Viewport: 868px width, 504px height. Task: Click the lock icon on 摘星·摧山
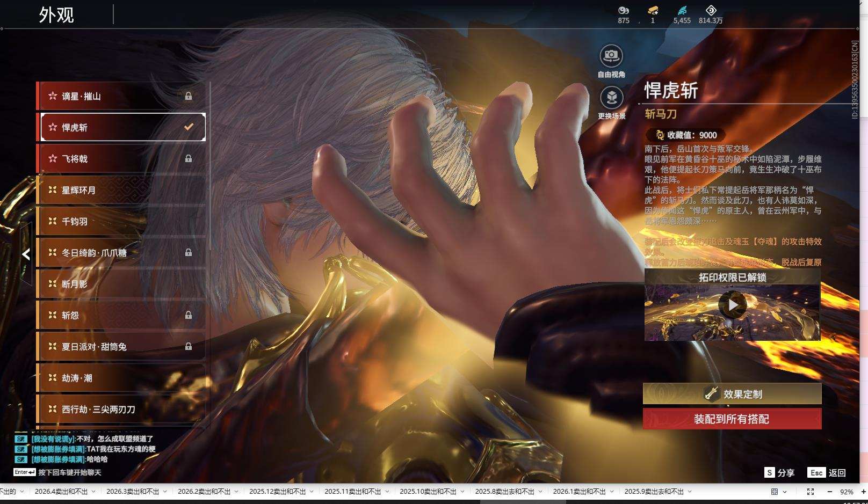click(189, 96)
